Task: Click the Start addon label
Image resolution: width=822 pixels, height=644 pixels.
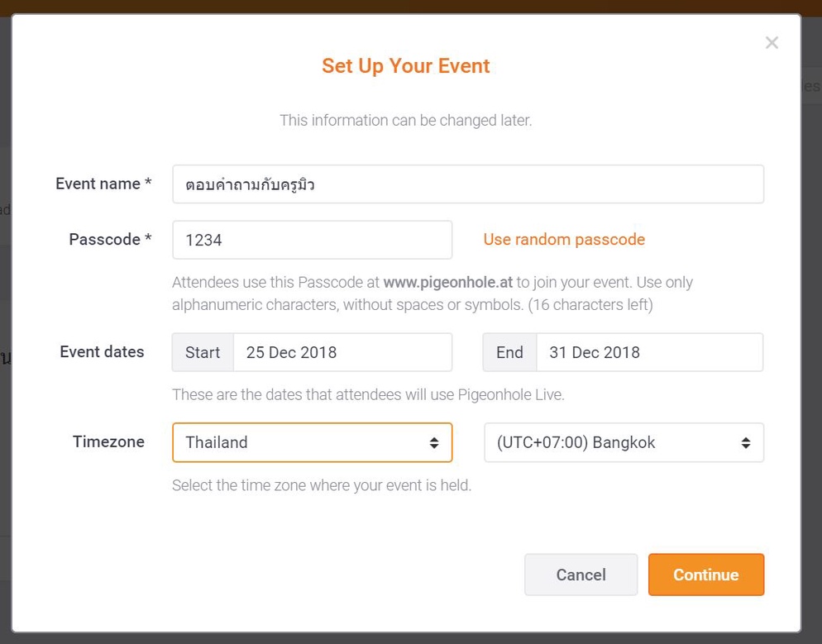Action: (x=203, y=352)
